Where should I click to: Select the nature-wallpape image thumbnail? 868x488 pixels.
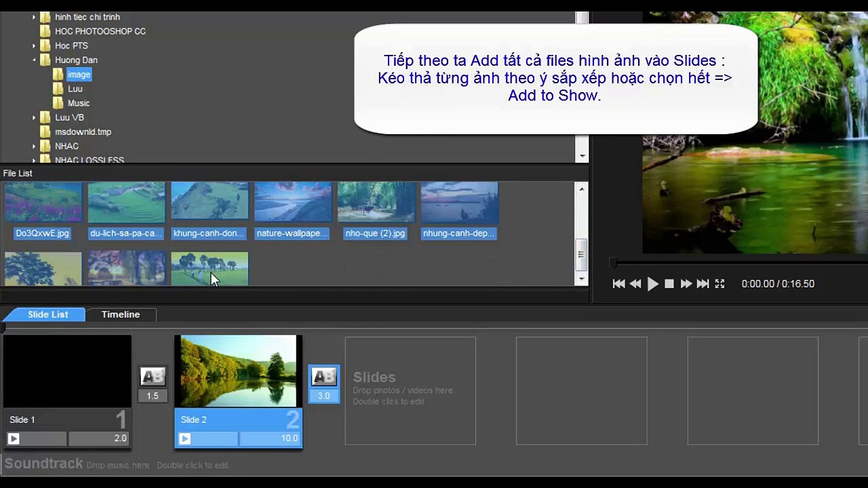click(x=293, y=202)
